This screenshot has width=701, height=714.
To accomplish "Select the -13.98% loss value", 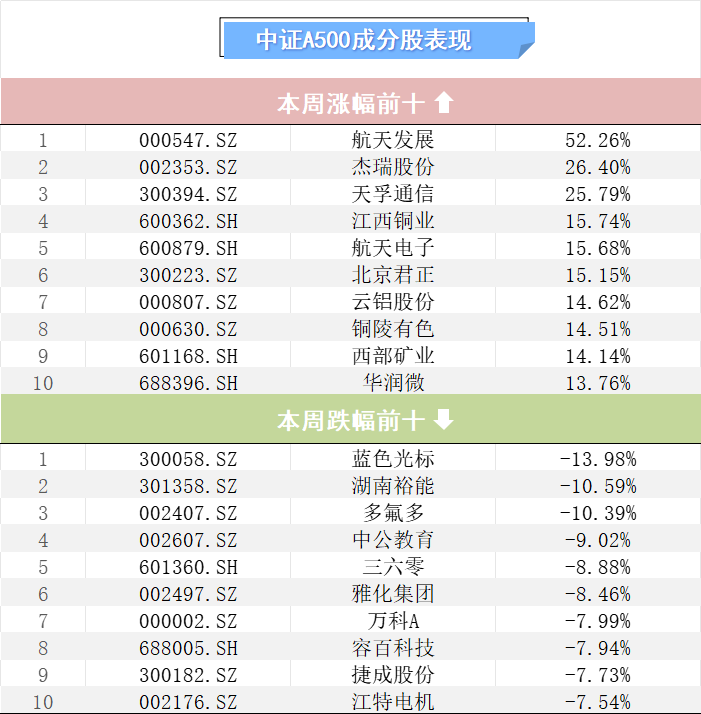I will [598, 459].
